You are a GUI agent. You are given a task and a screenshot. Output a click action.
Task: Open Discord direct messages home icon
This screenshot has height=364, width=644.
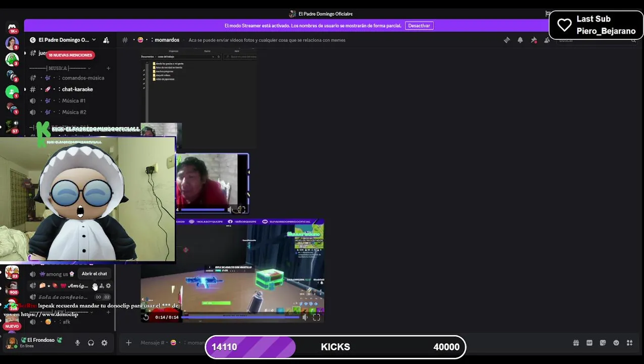pos(12,28)
